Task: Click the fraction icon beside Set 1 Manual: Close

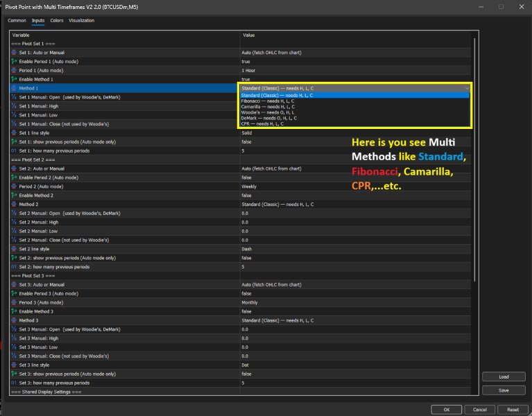Action: [x=14, y=123]
